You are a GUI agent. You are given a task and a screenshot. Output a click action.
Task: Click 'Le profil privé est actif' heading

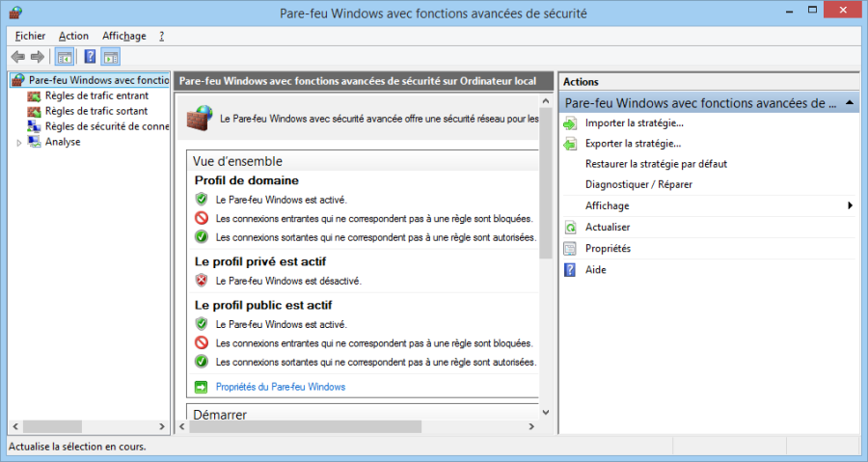point(260,261)
